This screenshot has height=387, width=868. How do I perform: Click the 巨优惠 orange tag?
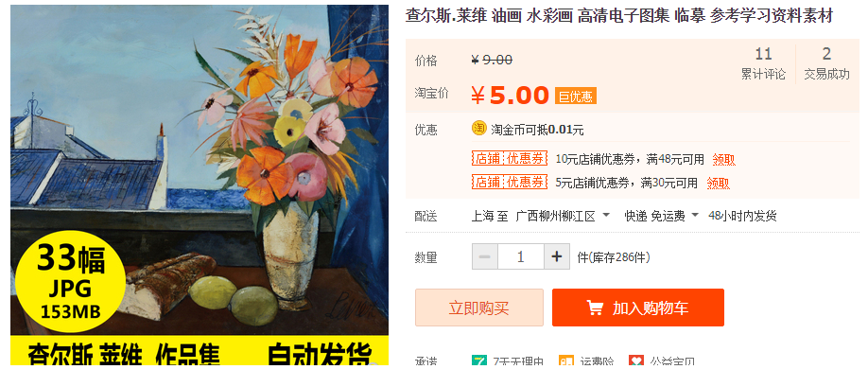click(576, 97)
